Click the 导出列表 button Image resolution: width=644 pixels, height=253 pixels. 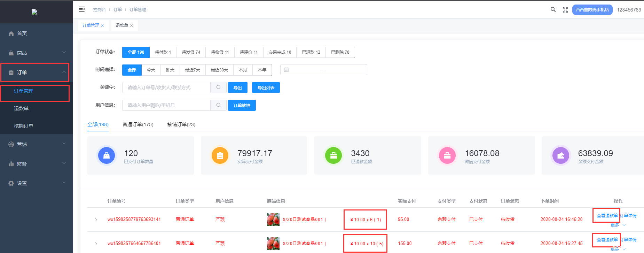266,88
